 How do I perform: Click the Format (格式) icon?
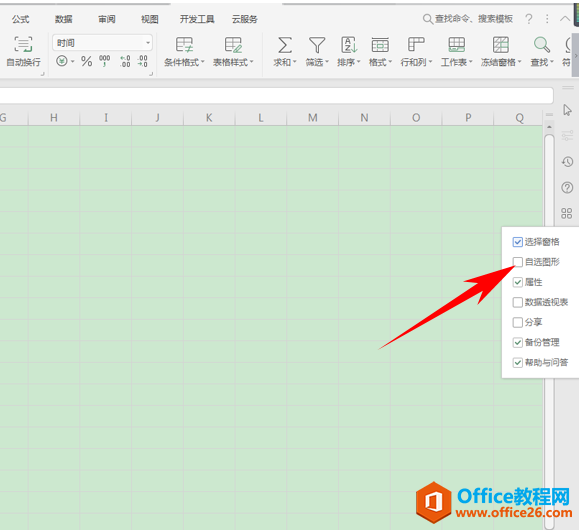(380, 45)
